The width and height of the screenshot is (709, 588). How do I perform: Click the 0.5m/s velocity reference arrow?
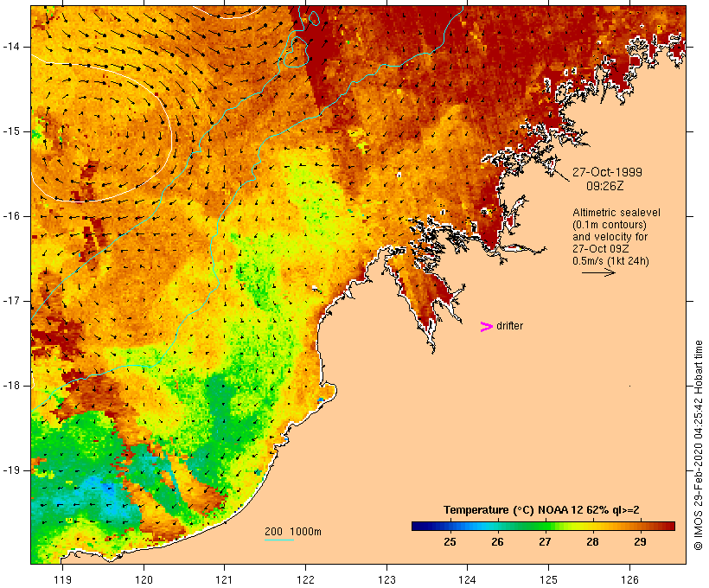point(598,272)
